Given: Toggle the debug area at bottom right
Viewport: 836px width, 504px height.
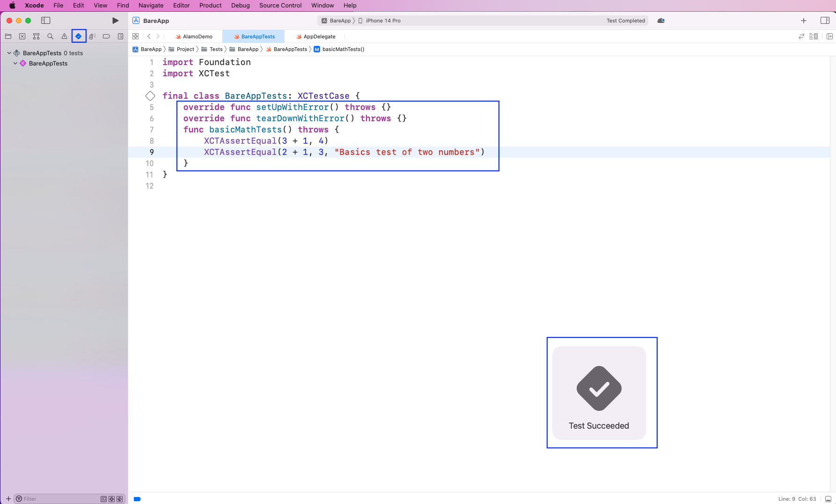Looking at the screenshot, I should click(x=828, y=499).
